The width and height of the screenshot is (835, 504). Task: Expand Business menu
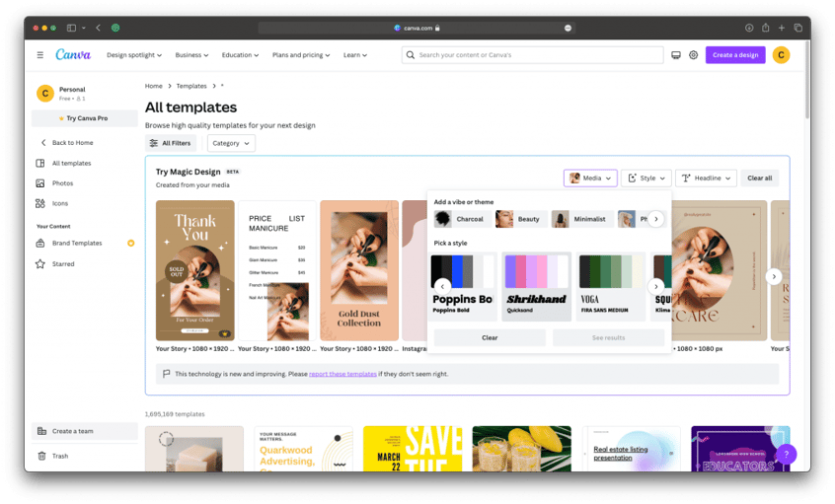(191, 55)
